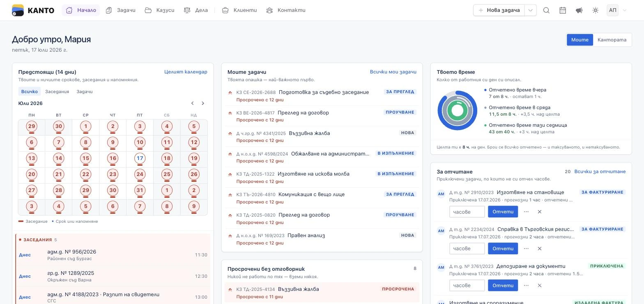Open task Обжалване на административен акт
This screenshot has height=304, width=644.
click(x=322, y=157)
